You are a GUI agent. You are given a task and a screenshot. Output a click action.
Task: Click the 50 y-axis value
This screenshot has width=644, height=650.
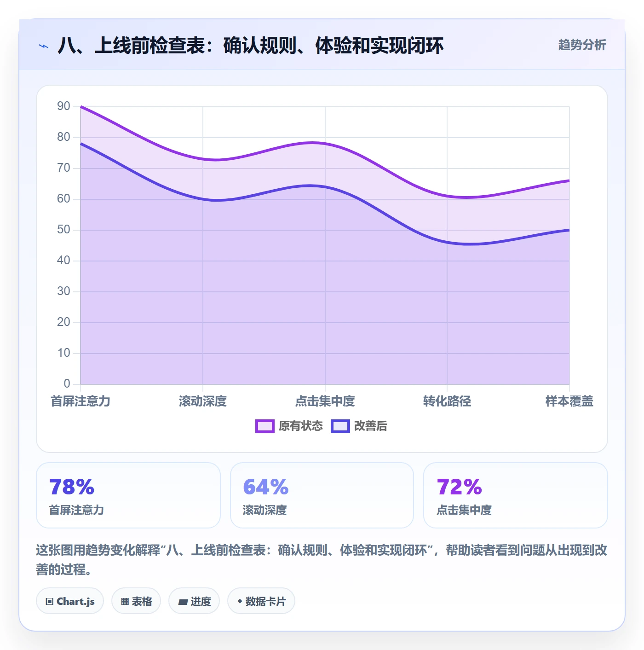tap(63, 230)
